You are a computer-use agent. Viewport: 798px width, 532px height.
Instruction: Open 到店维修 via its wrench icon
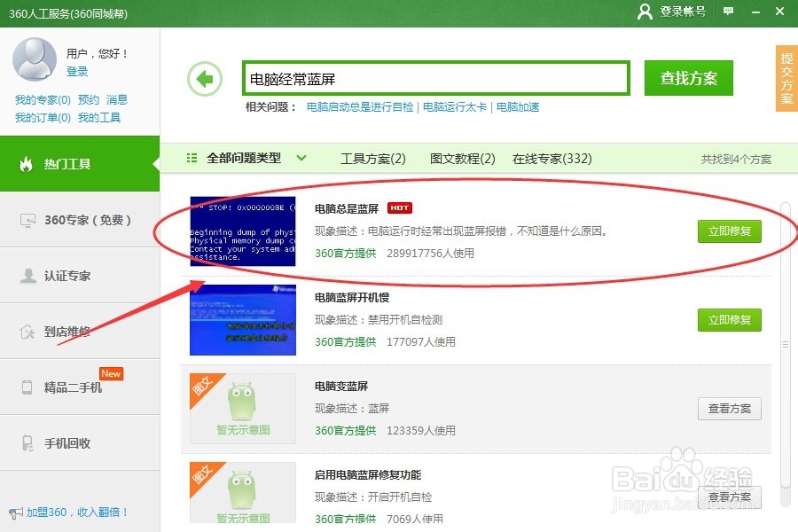pos(26,331)
